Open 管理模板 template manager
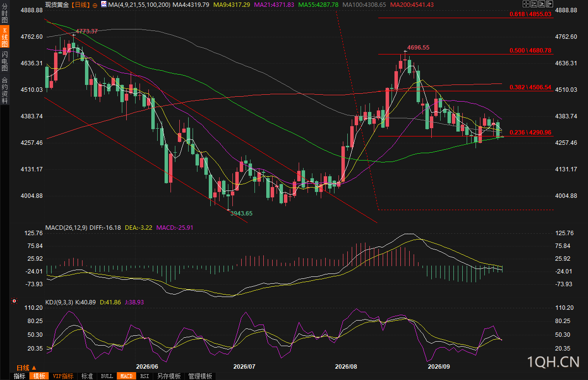 coord(200,376)
